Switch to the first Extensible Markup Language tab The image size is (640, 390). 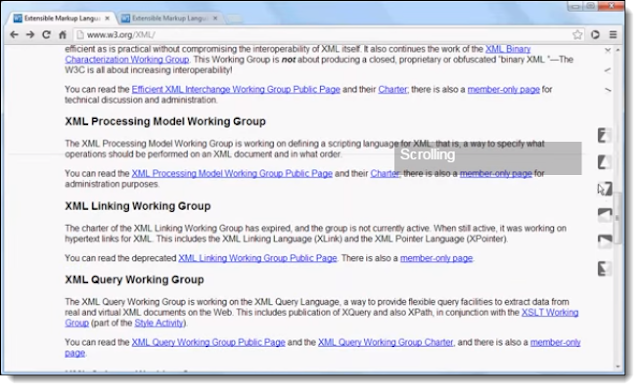point(61,18)
